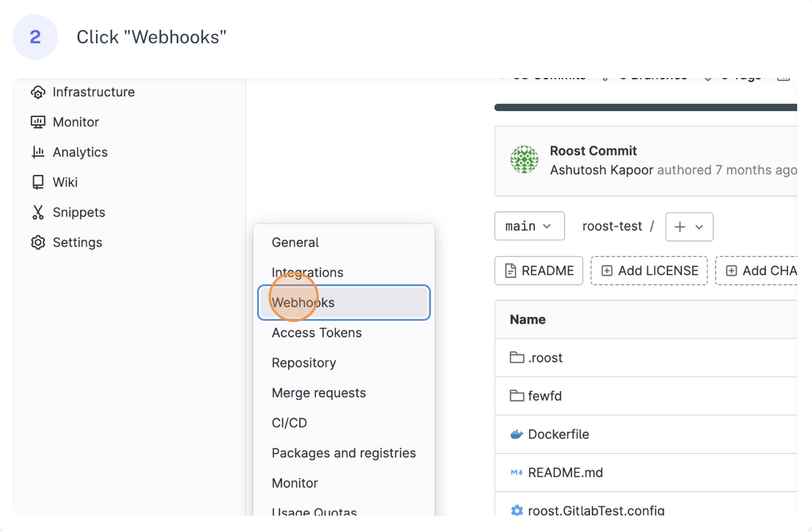The width and height of the screenshot is (812, 531).
Task: Expand the plus dropdown next to roost-test
Action: (x=689, y=227)
